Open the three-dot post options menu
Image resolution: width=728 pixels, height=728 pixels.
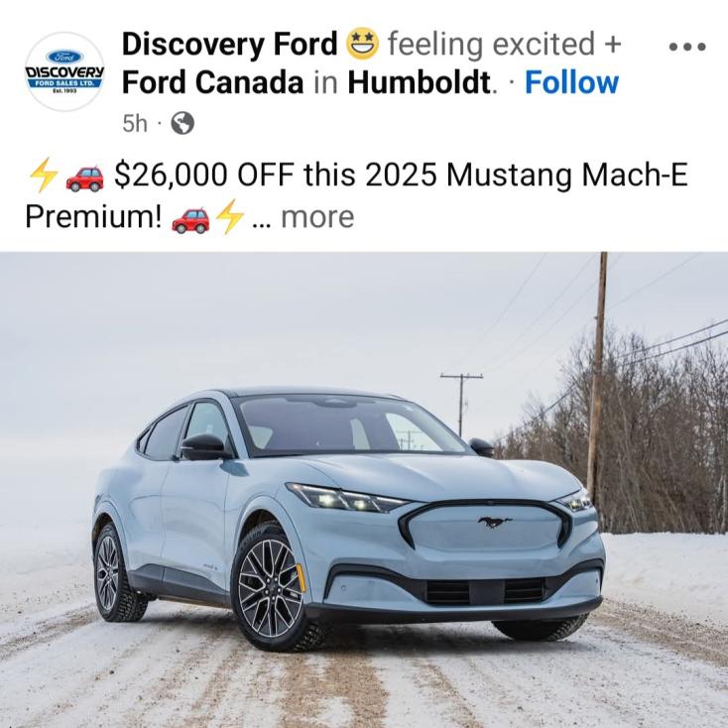687,47
